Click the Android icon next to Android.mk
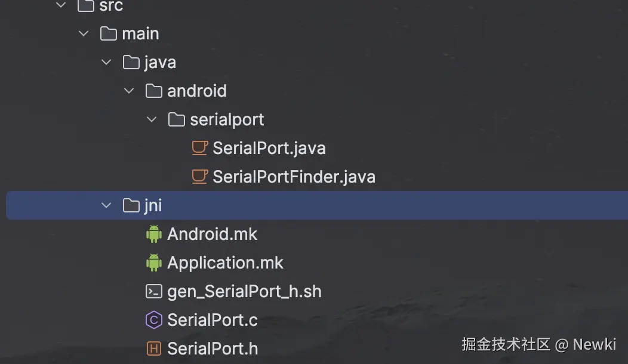Viewport: 628px width, 364px height. coord(154,234)
